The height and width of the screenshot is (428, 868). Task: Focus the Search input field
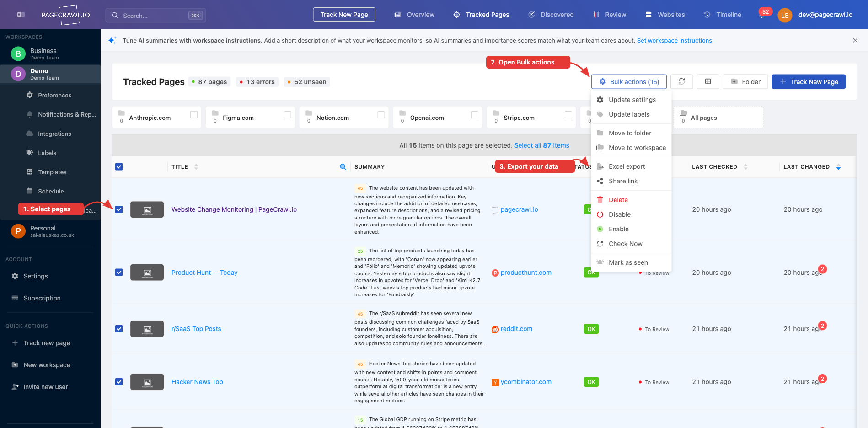pos(155,15)
